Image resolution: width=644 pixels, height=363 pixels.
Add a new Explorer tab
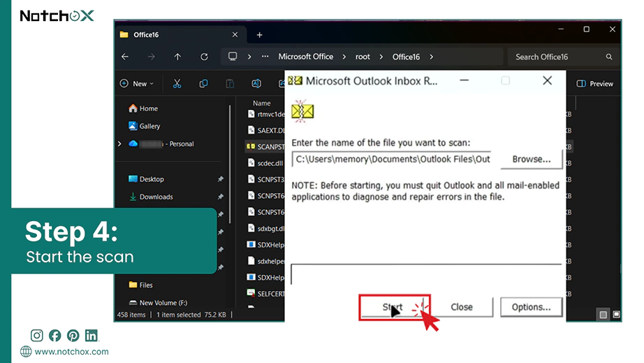tap(260, 35)
